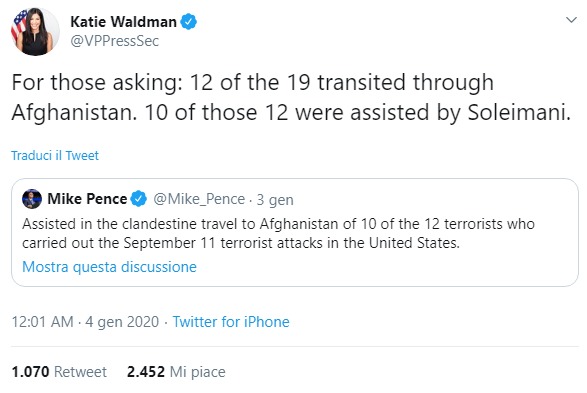
Task: Click 'Mostra questa discussione' link
Action: pos(109,267)
